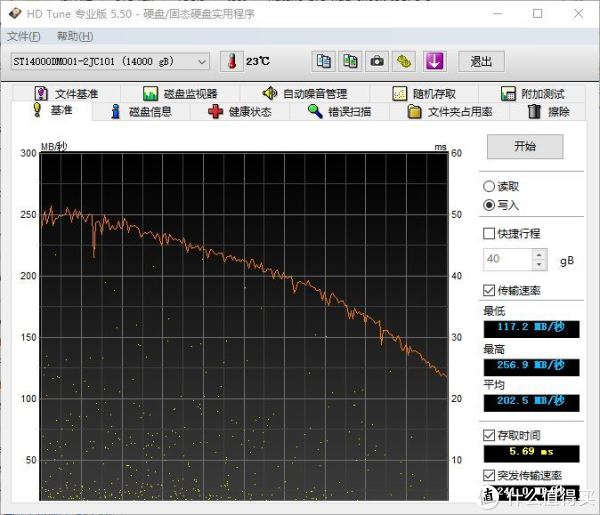This screenshot has width=600, height=515.
Task: Click the thermometer temperature icon
Action: pyautogui.click(x=232, y=61)
